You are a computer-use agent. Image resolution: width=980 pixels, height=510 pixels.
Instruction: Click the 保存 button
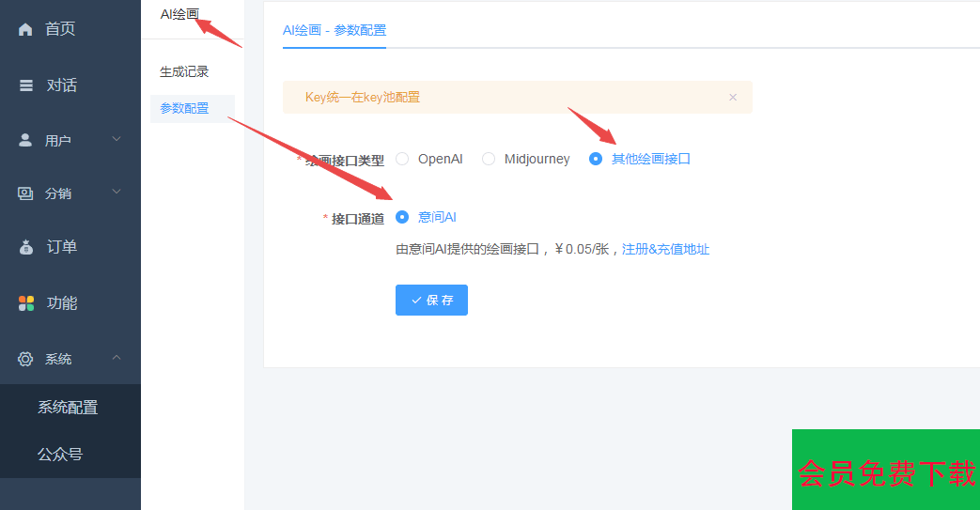431,301
